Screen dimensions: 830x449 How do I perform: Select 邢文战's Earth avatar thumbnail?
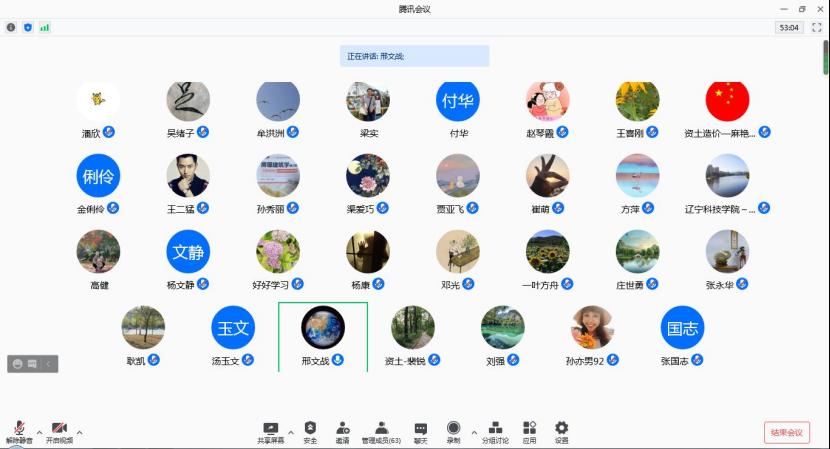click(323, 327)
